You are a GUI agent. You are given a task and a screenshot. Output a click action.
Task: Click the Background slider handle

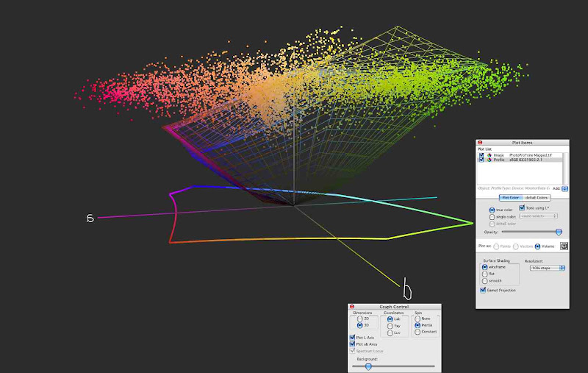coord(368,366)
